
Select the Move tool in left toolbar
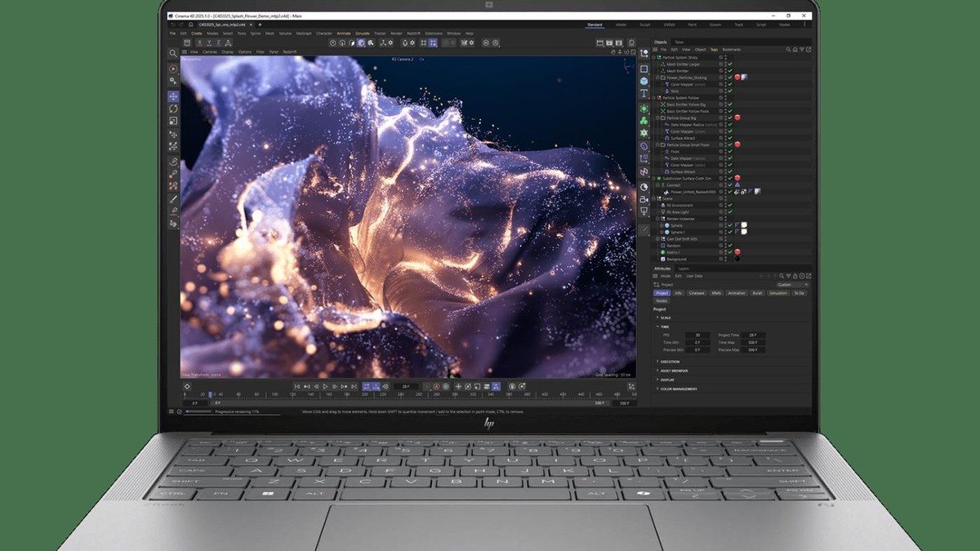173,96
